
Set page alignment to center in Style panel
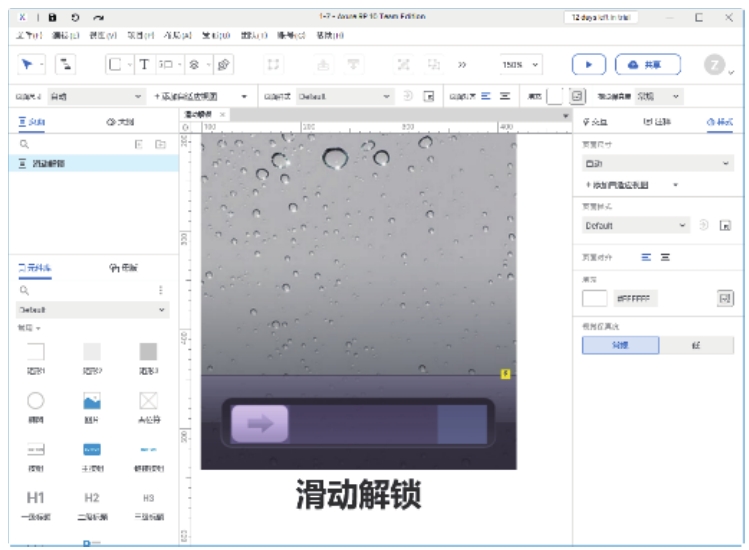(x=665, y=257)
